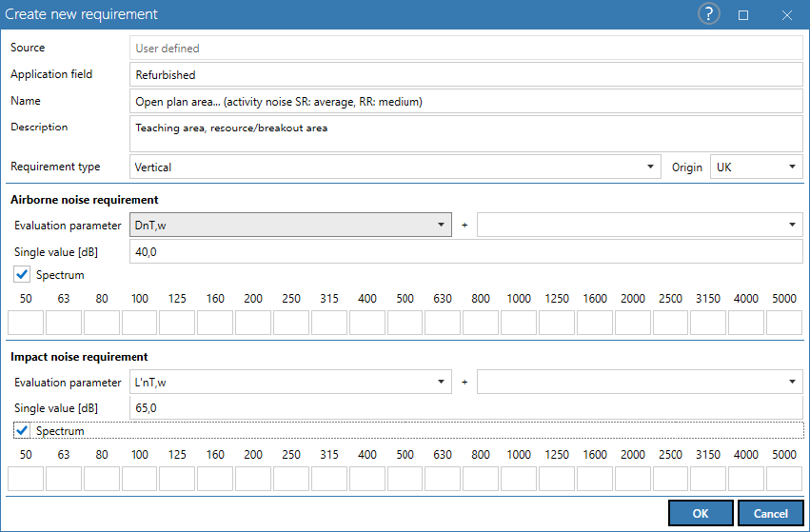
Task: Click the airborne spectrum 63 Hz cell
Action: [64, 323]
